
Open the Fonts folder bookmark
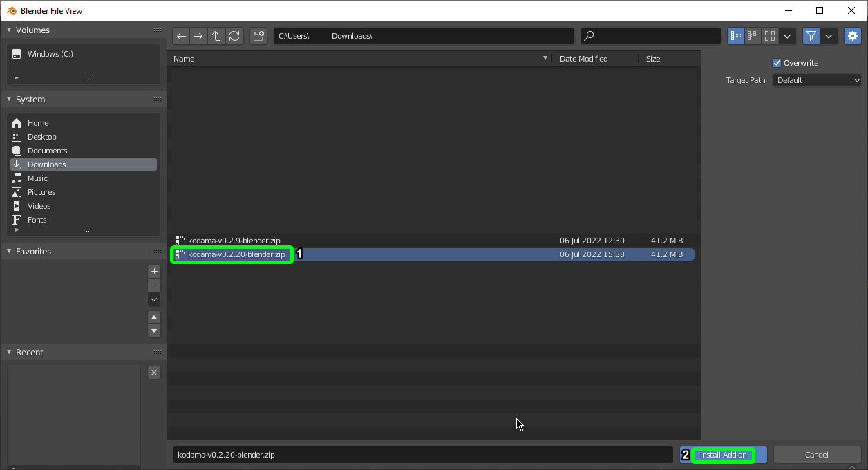point(83,220)
